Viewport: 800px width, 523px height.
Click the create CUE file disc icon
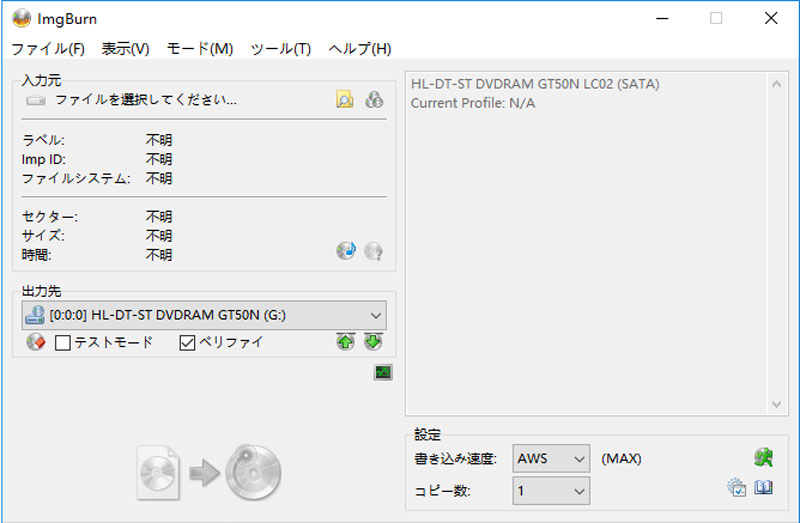point(374,99)
